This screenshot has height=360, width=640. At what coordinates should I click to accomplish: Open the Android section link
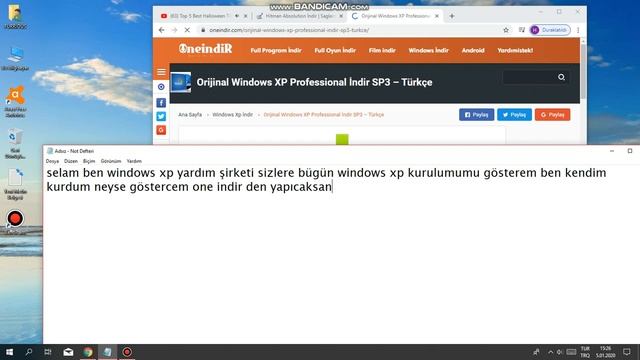[x=473, y=50]
